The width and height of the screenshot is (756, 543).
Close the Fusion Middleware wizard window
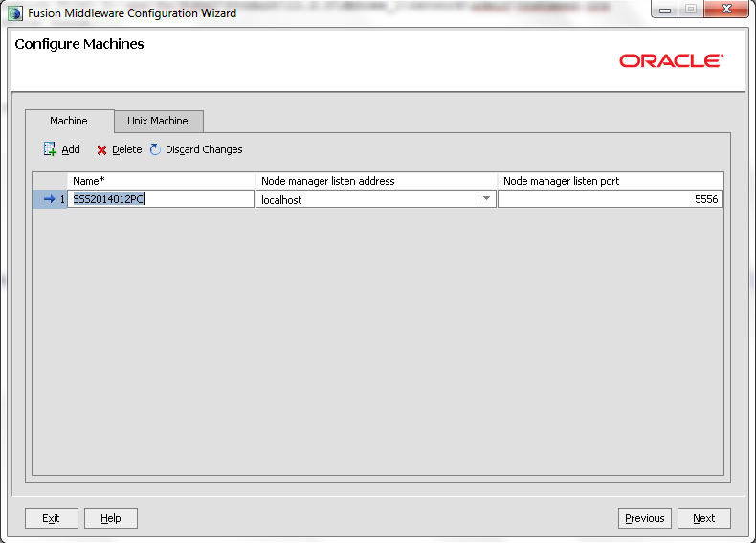(726, 10)
